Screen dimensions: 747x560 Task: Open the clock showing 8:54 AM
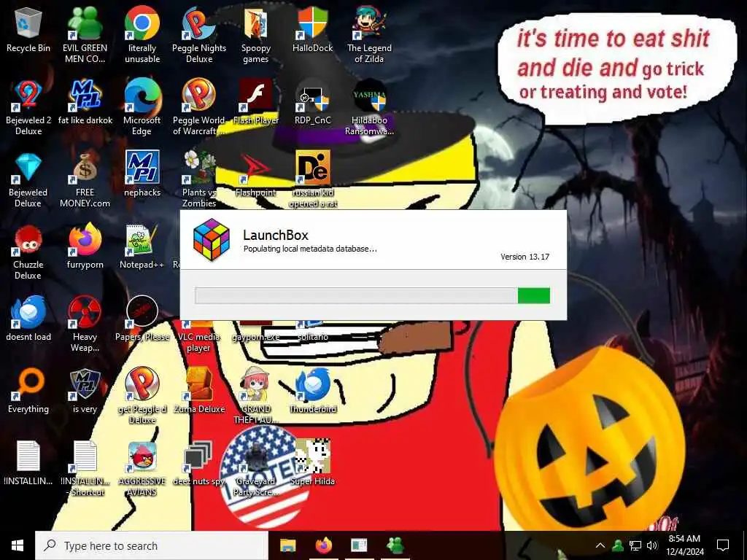(x=684, y=545)
